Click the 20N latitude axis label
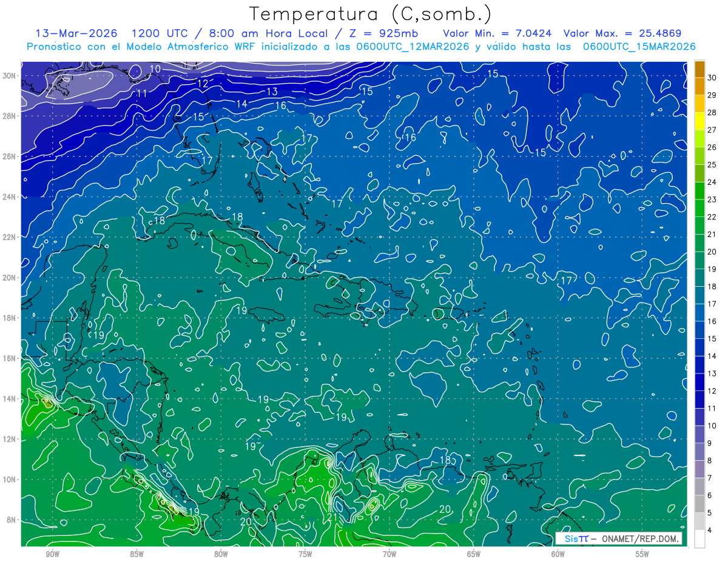The height and width of the screenshot is (562, 728). (x=10, y=278)
